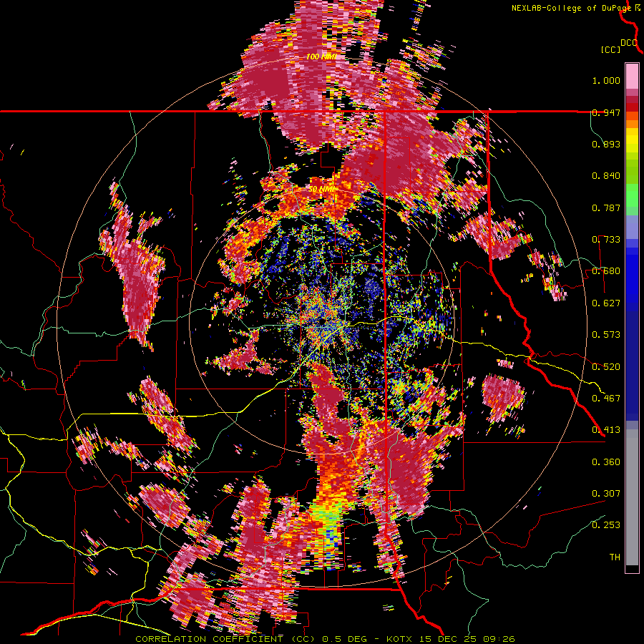
Task: Click the 0.573 scale value
Action: 606,335
